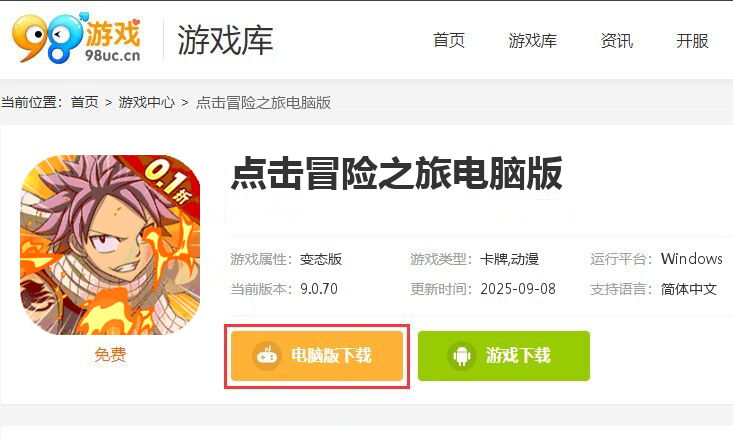Click the 电脑版下载 button

[317, 356]
